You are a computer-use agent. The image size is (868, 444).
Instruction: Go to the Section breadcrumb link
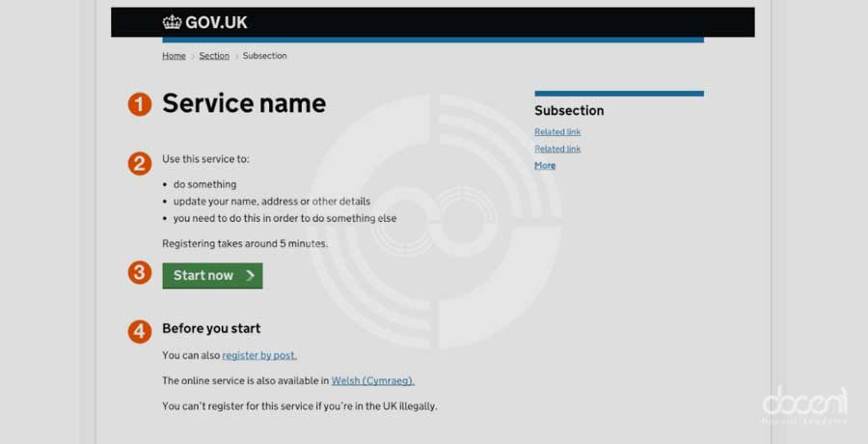point(214,56)
